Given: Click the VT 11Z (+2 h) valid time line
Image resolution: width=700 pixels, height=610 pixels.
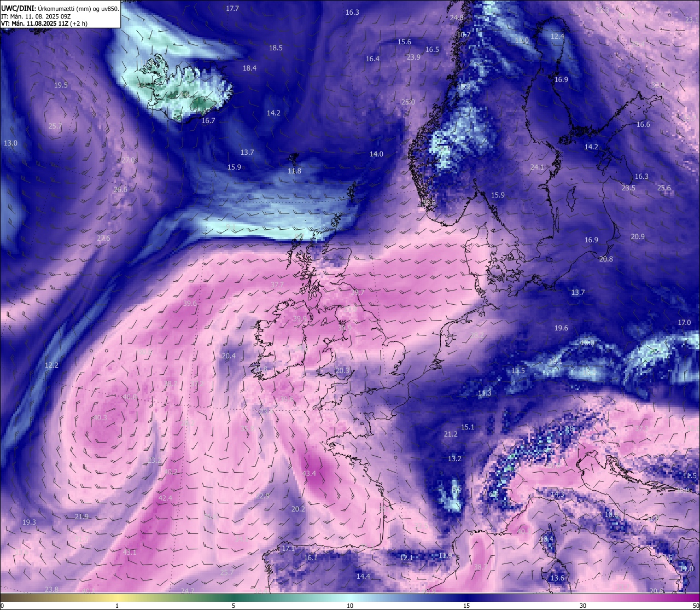Looking at the screenshot, I should tap(44, 24).
